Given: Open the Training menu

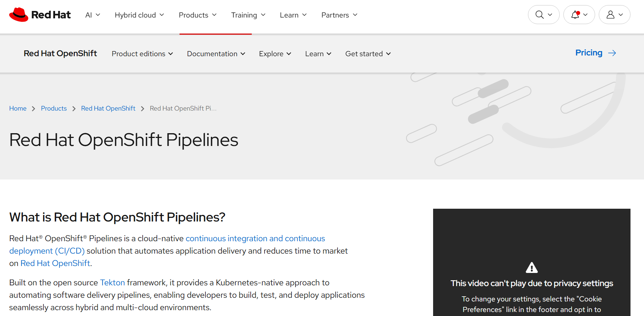Looking at the screenshot, I should (248, 15).
